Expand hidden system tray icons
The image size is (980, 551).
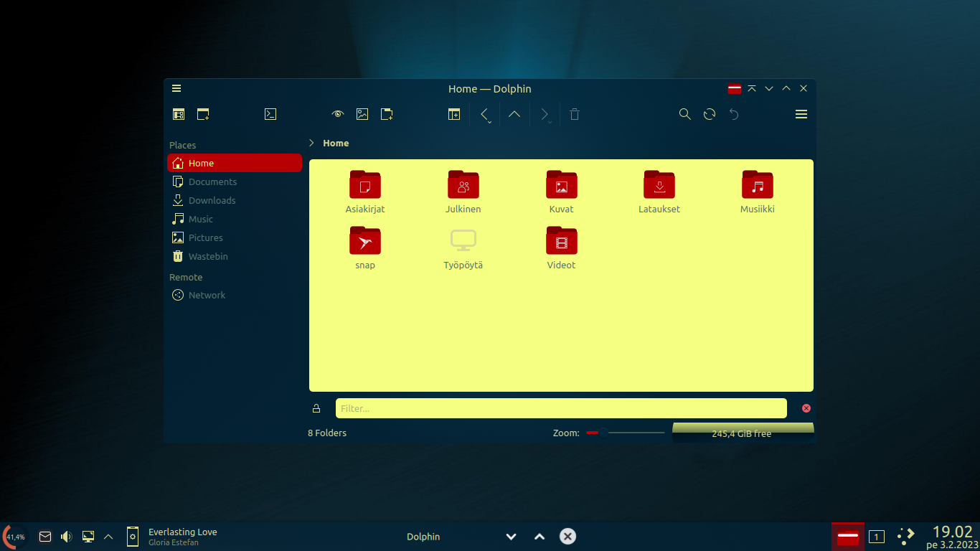[x=108, y=537]
